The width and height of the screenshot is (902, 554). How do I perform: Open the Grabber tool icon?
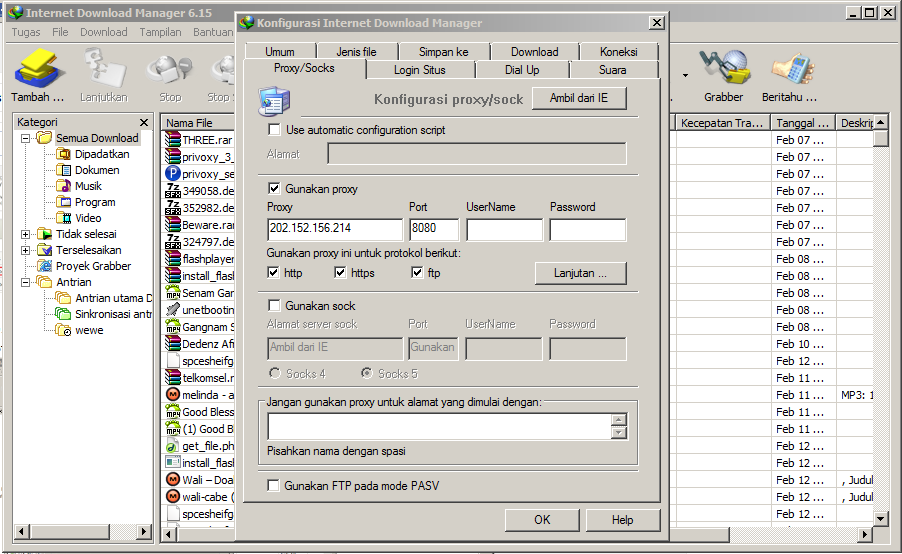click(723, 68)
